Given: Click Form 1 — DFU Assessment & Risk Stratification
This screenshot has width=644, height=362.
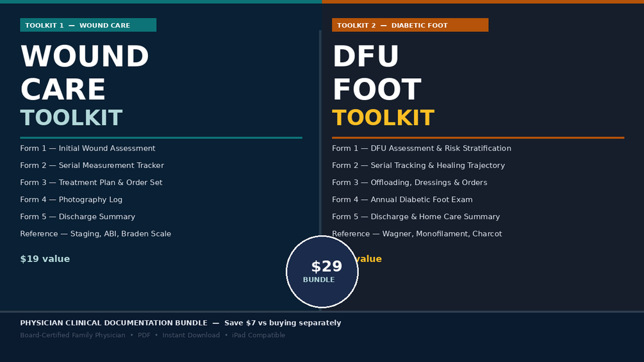Looking at the screenshot, I should click(x=422, y=148).
